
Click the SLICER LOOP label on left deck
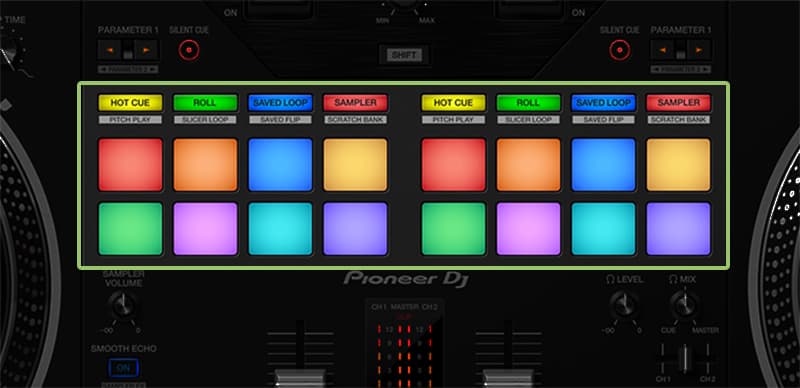(205, 120)
